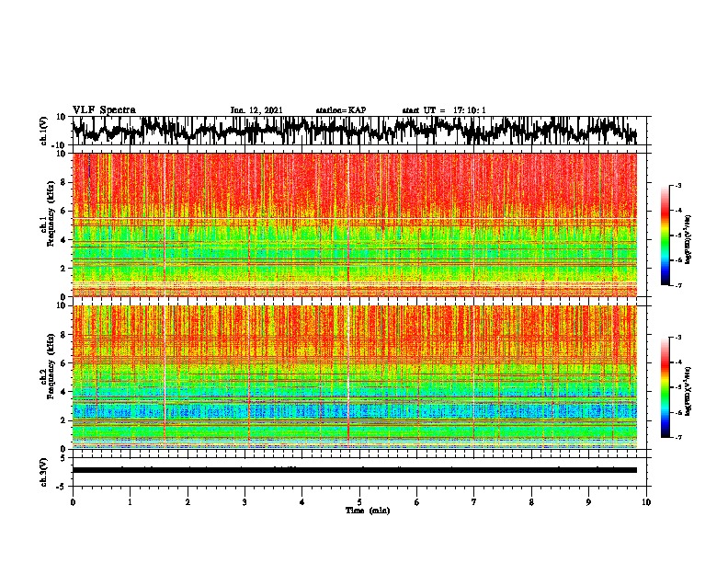Click the ch.1 colorbar log(PSD) unit label
Viewport: 728px width, 563px height.
click(x=688, y=240)
